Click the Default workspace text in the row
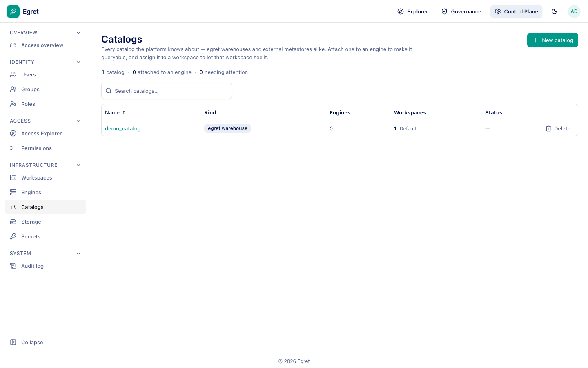 [x=408, y=129]
